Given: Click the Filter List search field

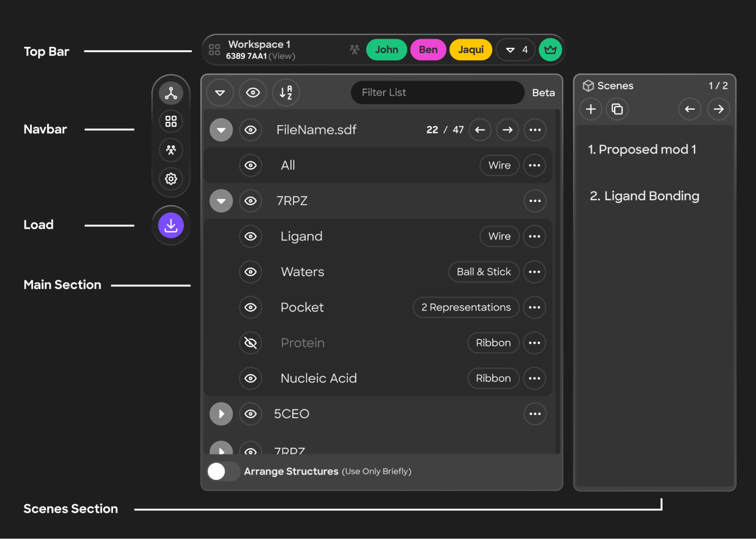Looking at the screenshot, I should pyautogui.click(x=437, y=92).
